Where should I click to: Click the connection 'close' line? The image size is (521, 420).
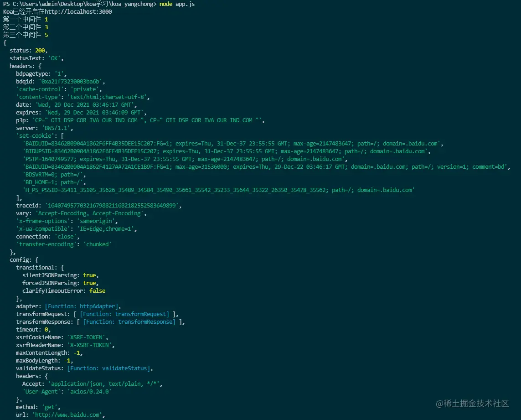[x=48, y=236]
